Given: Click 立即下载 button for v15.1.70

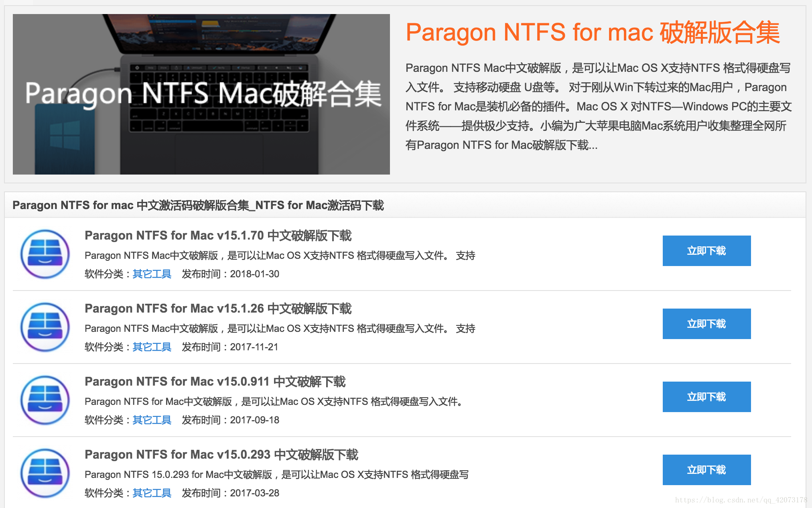Looking at the screenshot, I should click(706, 251).
